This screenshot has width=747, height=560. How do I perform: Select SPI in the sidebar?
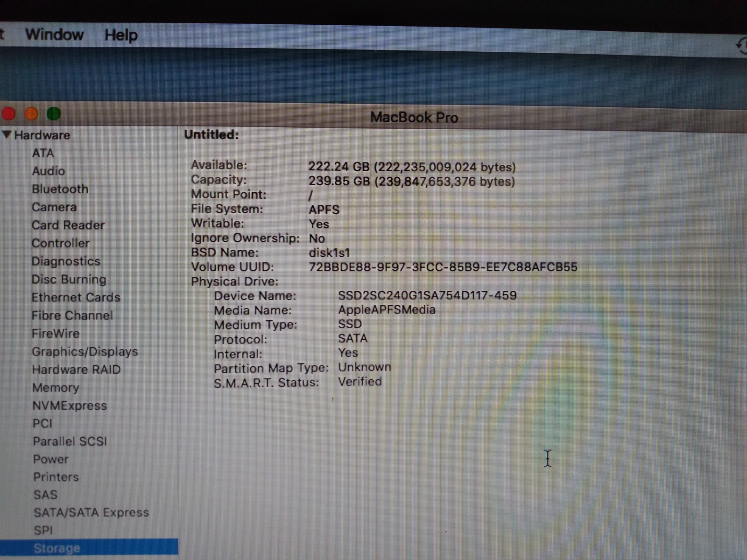43,531
